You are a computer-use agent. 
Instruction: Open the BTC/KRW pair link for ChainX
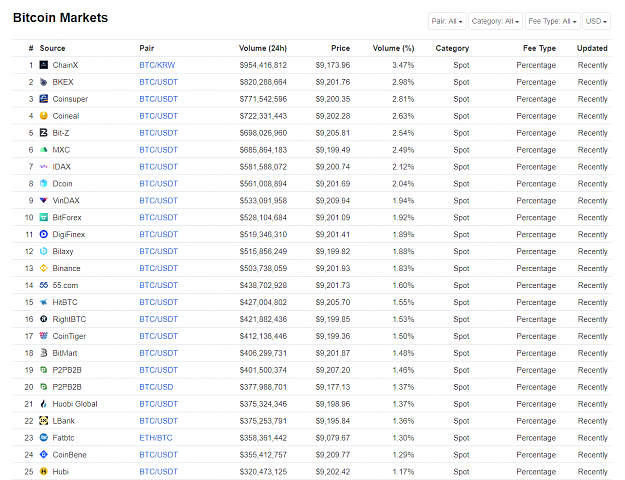click(x=157, y=65)
